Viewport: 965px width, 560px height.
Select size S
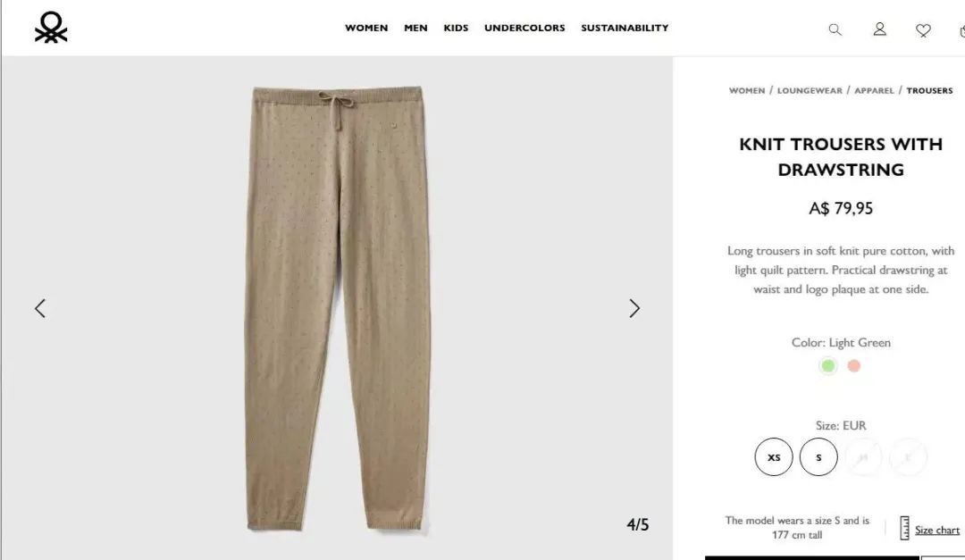pos(818,456)
